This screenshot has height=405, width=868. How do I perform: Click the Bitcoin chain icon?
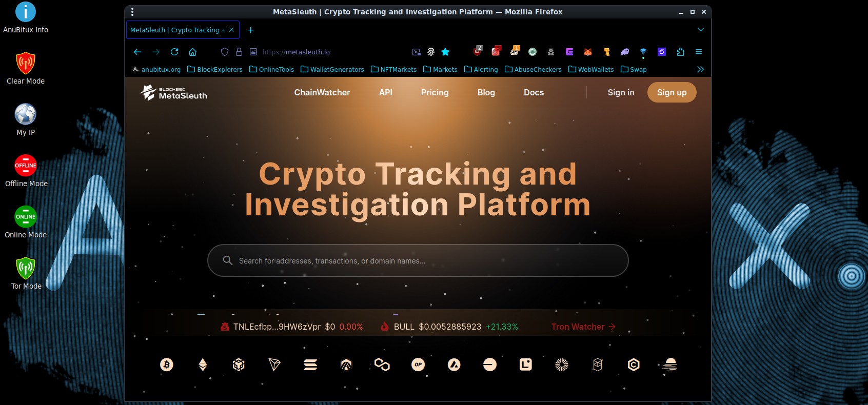point(167,364)
